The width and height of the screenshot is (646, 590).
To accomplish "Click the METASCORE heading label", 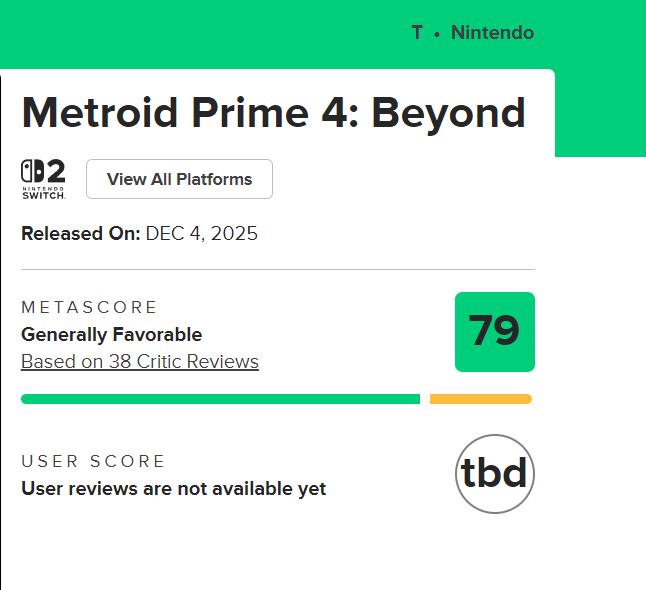I will (x=90, y=307).
